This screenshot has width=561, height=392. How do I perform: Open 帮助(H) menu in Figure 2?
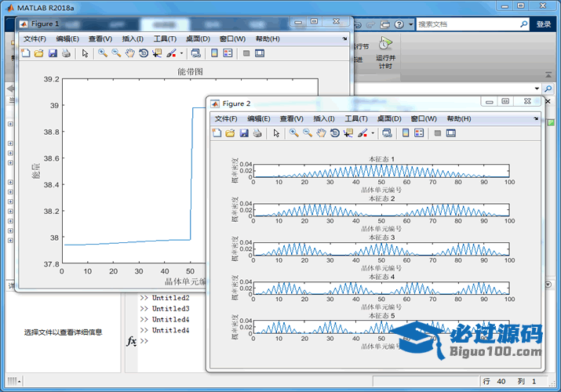459,118
